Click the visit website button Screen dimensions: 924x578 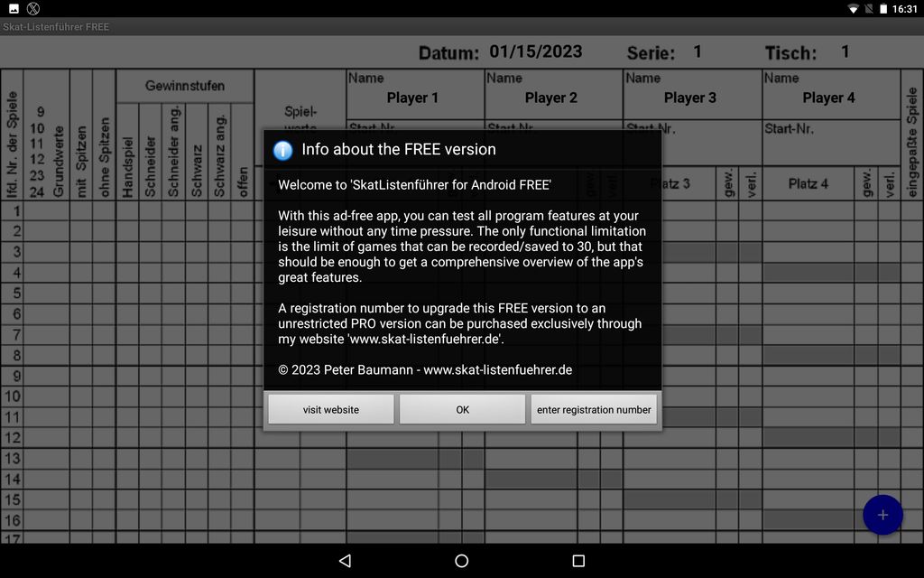[330, 409]
